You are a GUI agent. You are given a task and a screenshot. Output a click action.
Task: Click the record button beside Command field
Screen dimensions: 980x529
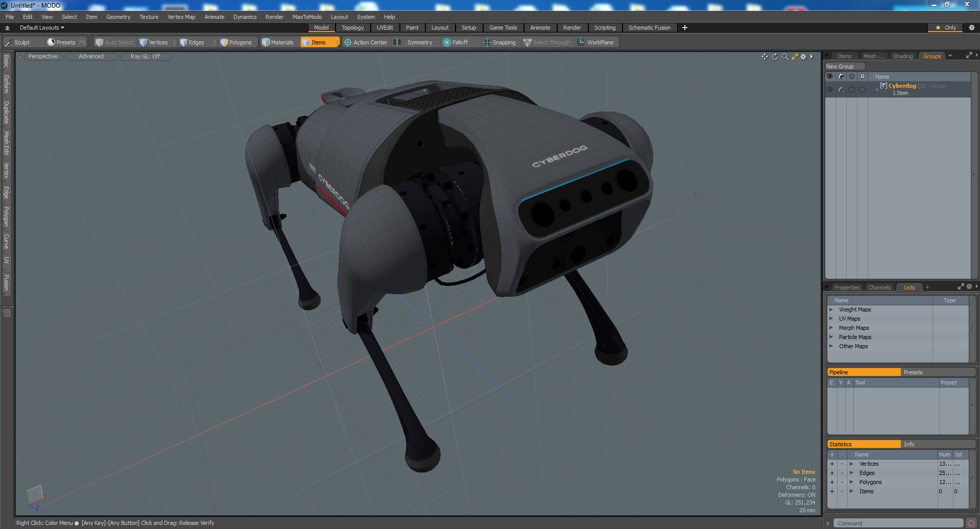971,523
